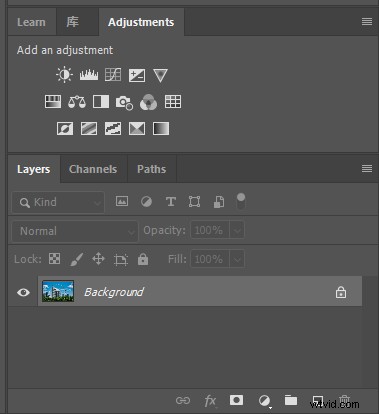Click the Fill 100% value field
Viewport: 379px width, 414px height.
209,259
